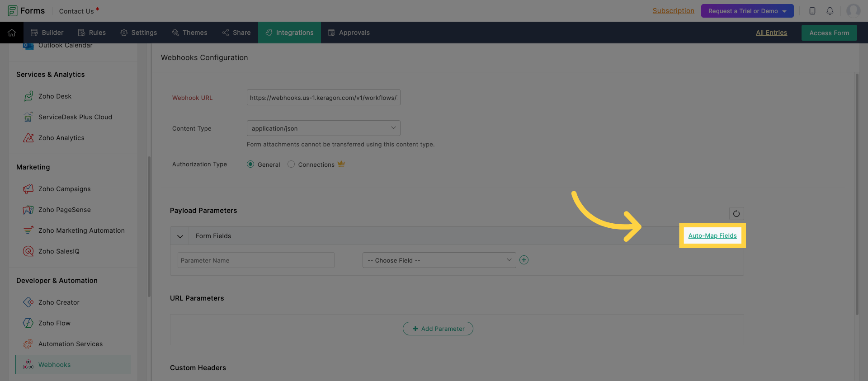
Task: Open the Subscription link
Action: coord(673,11)
